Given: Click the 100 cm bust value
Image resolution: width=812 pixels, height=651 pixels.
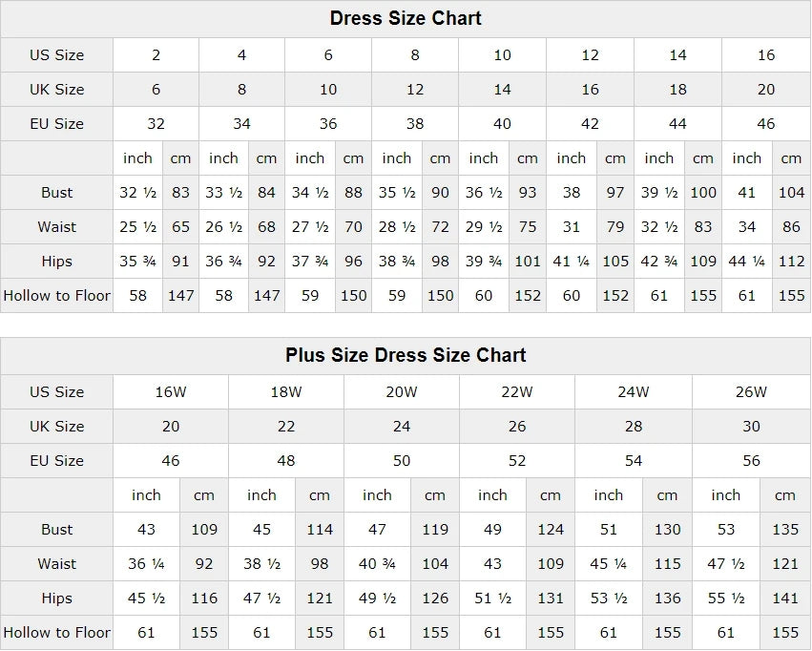Looking at the screenshot, I should (x=703, y=193).
